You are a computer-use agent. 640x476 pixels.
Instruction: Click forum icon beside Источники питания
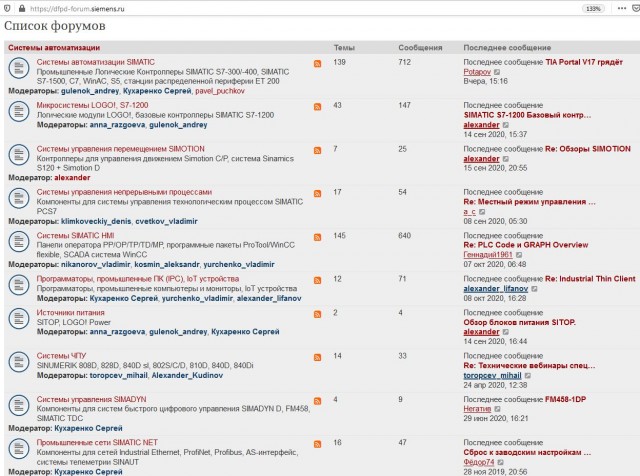pos(19,318)
